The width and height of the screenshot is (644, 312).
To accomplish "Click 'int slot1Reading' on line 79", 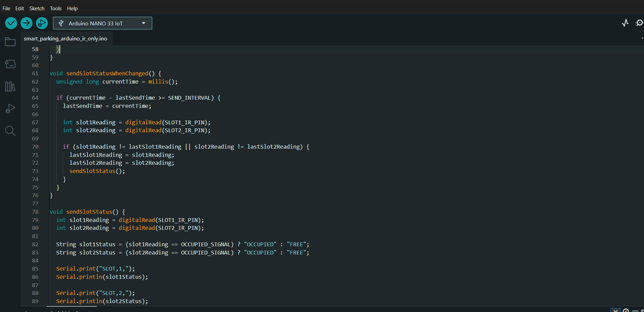I will 82,220.
